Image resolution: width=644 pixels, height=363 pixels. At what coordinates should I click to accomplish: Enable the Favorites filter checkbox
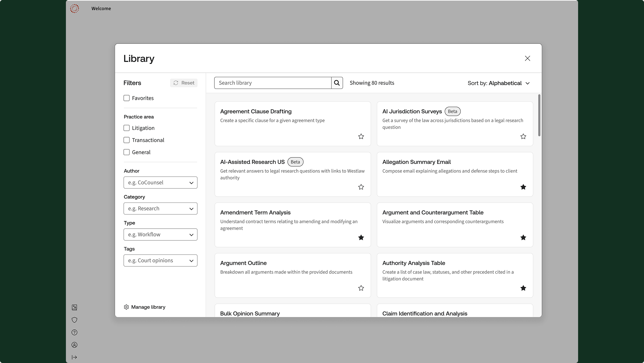click(126, 98)
